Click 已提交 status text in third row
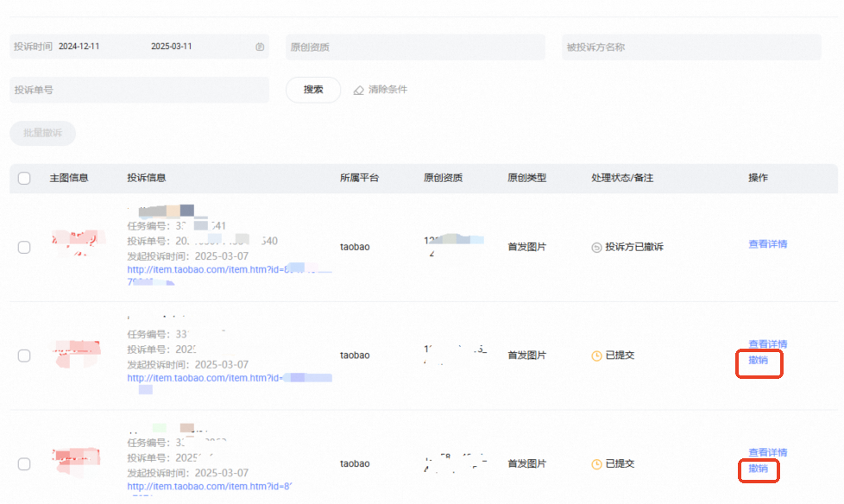The image size is (844, 504). 620,463
